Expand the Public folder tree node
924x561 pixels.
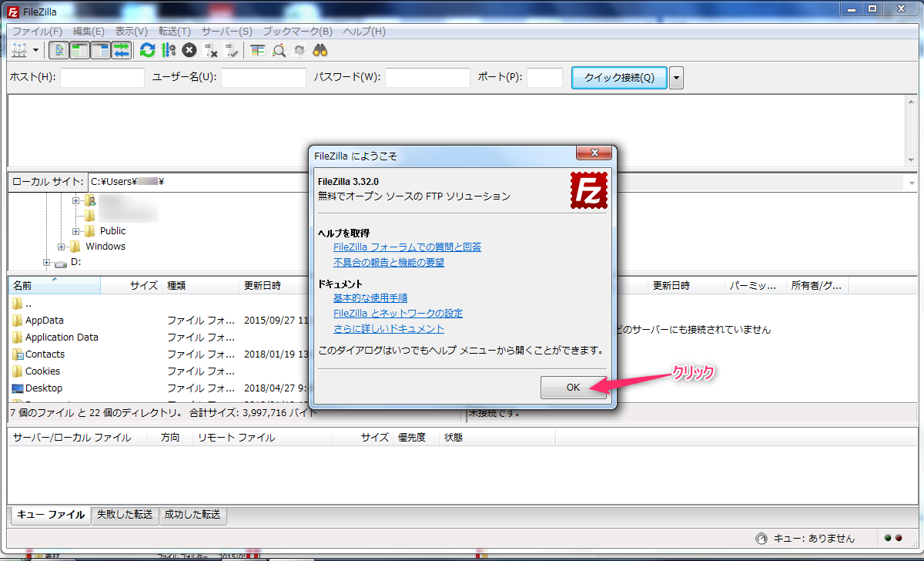[76, 231]
